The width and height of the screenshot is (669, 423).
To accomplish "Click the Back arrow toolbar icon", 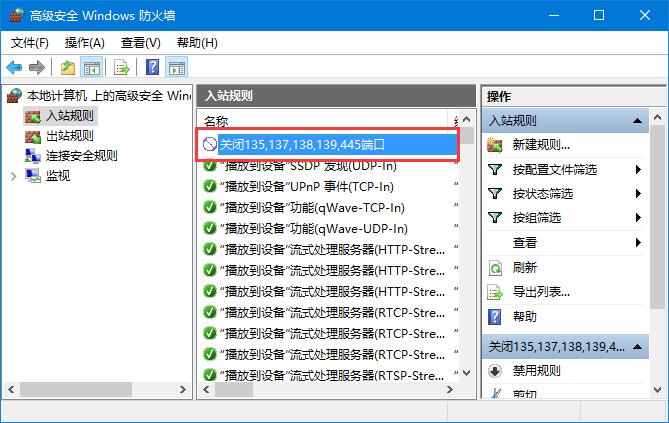I will click(14, 67).
